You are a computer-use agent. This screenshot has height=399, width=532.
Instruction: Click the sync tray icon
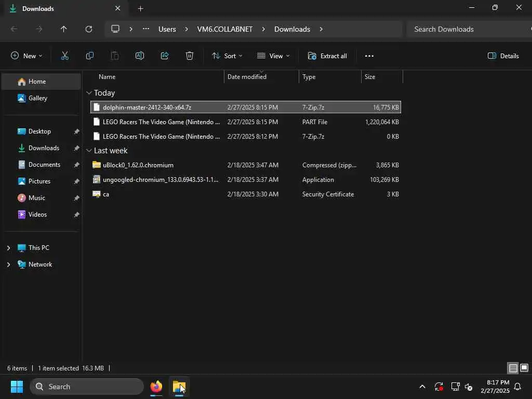pos(438,387)
